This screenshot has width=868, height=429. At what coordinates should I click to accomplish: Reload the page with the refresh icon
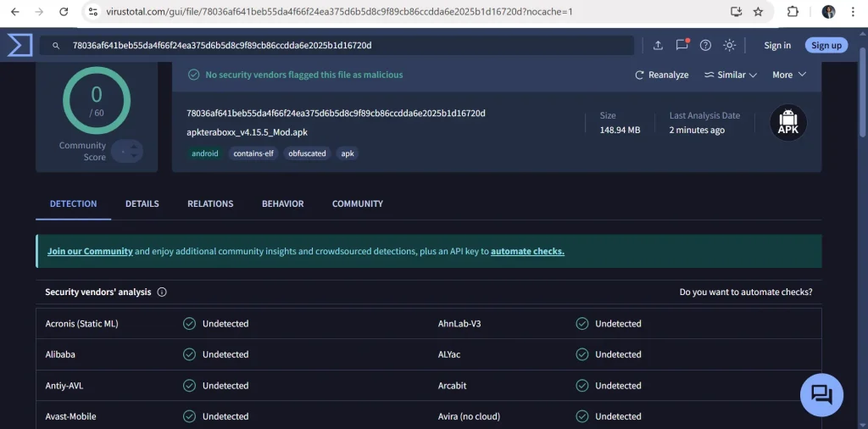64,12
